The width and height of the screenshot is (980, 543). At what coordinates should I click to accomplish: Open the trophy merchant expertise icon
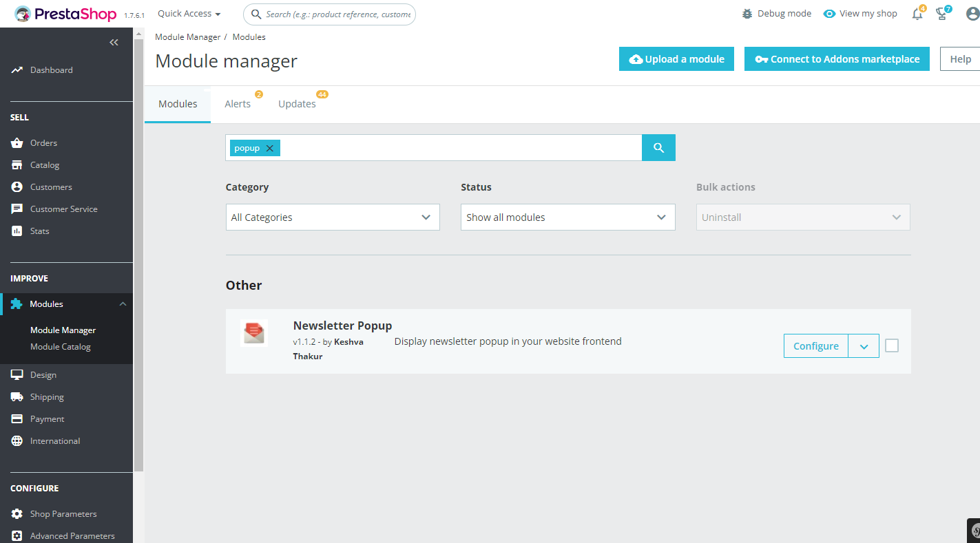942,14
